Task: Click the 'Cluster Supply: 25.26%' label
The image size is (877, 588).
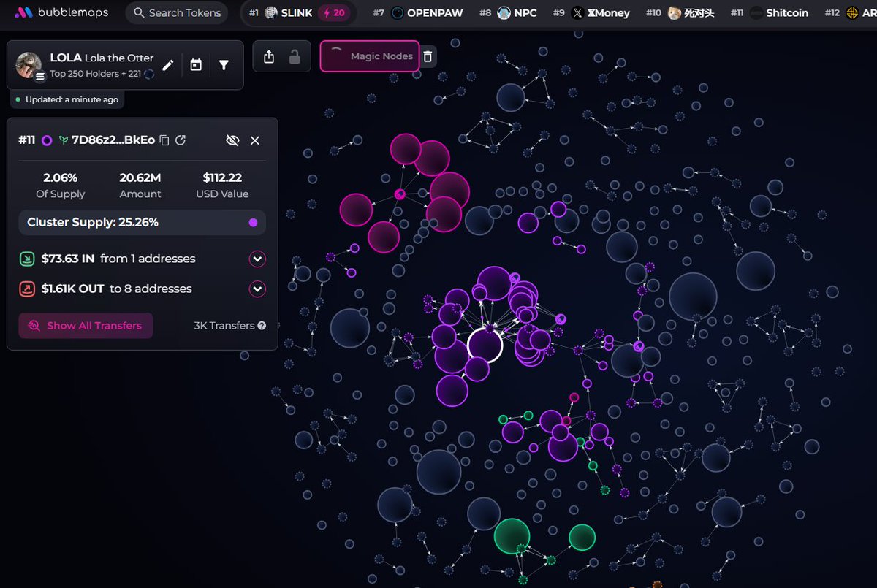Action: point(93,222)
